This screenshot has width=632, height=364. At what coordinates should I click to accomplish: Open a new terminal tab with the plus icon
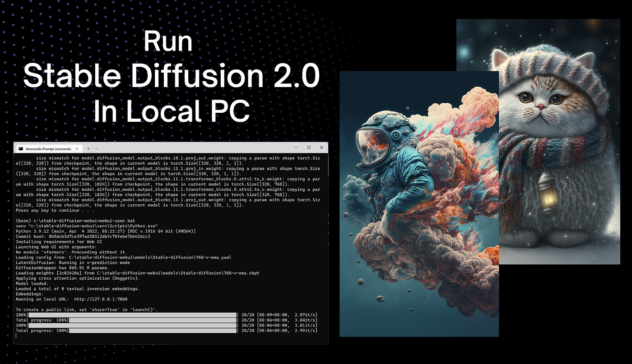tap(88, 148)
